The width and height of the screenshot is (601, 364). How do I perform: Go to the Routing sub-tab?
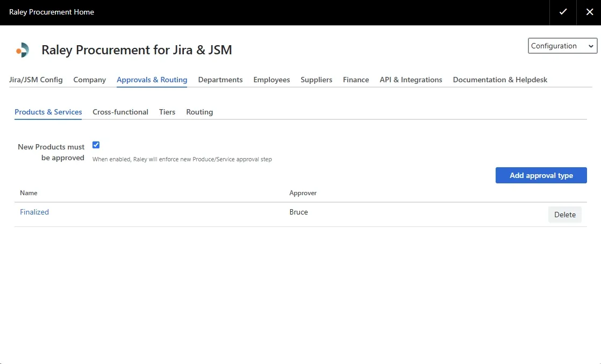pos(199,112)
